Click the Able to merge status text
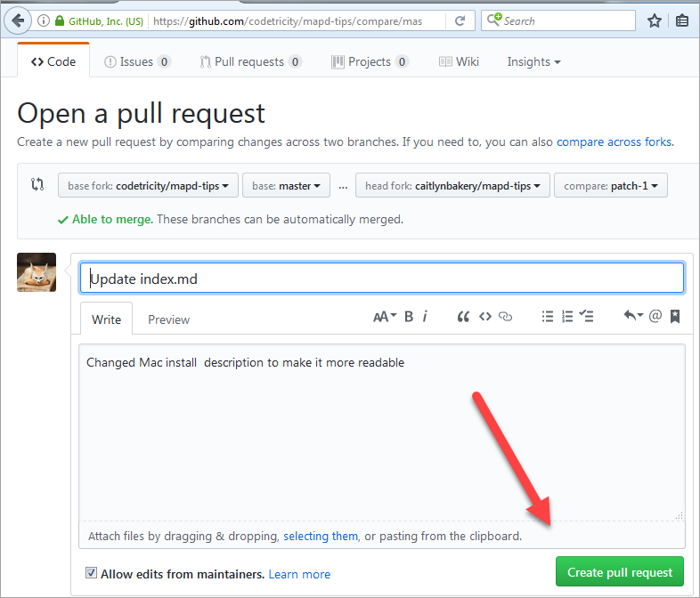The height and width of the screenshot is (598, 700). point(112,219)
